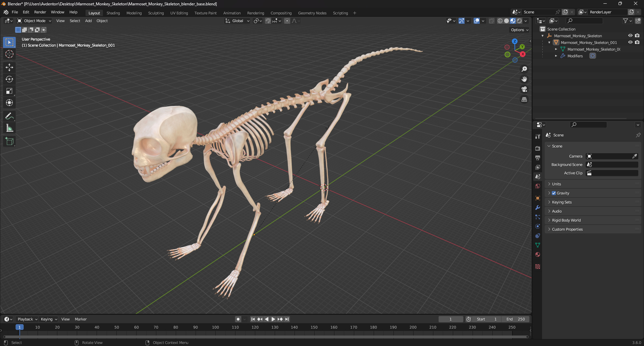Toggle snapping magnet

(x=268, y=21)
